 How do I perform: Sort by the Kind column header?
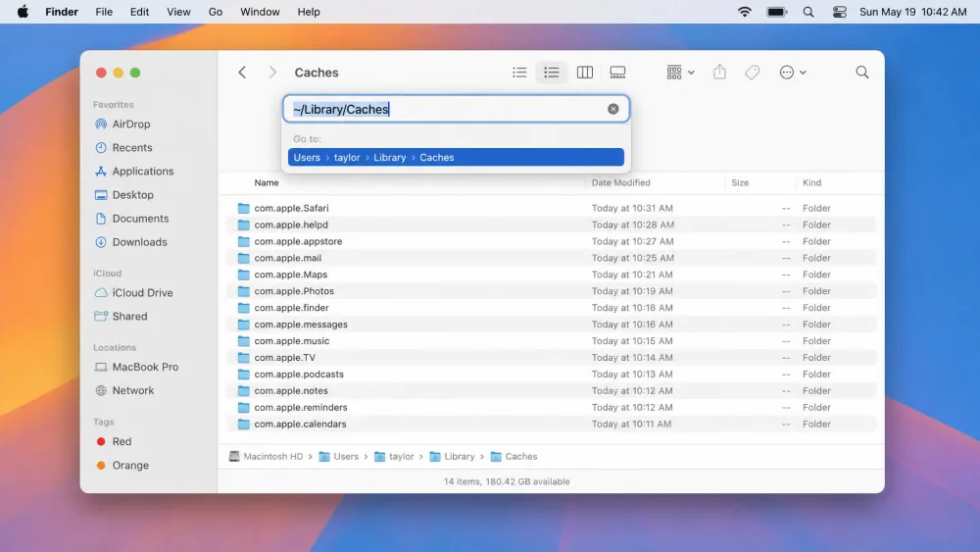click(x=811, y=182)
